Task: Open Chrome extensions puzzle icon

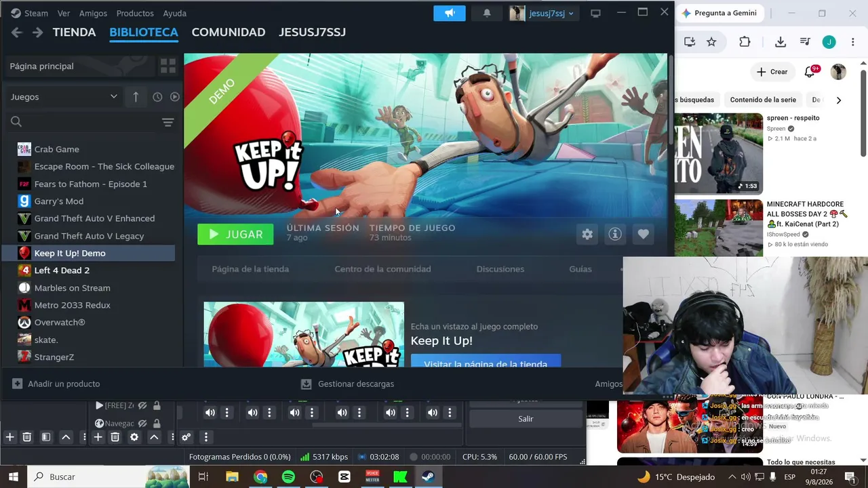Action: click(x=745, y=42)
